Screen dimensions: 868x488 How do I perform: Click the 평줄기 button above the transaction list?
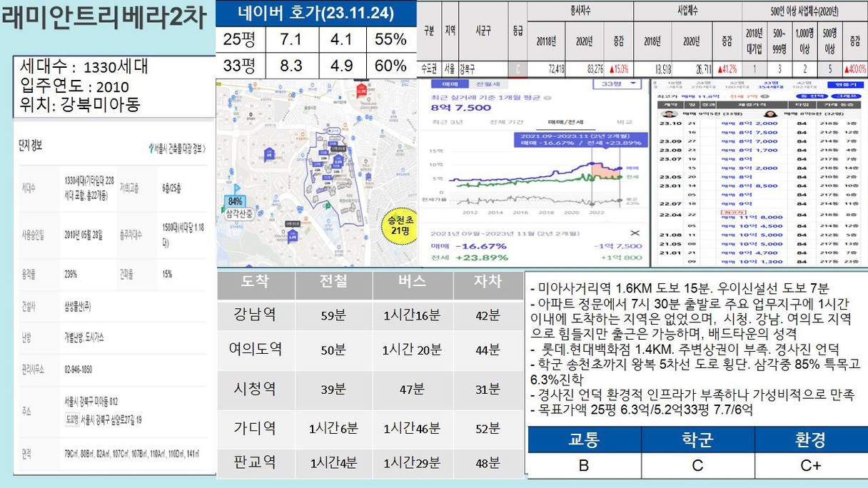coord(845,85)
